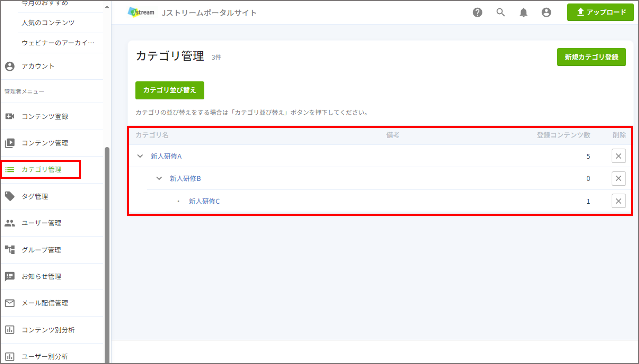Click the Jstream logo
The width and height of the screenshot is (639, 364).
141,12
